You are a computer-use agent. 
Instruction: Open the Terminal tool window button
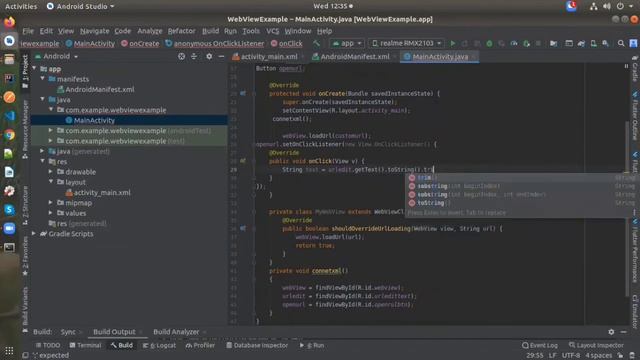tap(85, 345)
